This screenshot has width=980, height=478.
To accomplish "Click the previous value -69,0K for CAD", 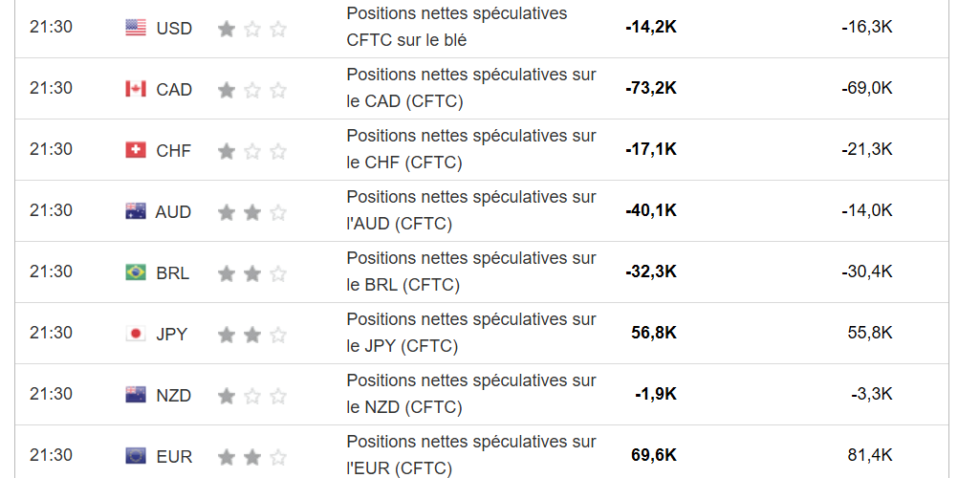I will 867,88.
